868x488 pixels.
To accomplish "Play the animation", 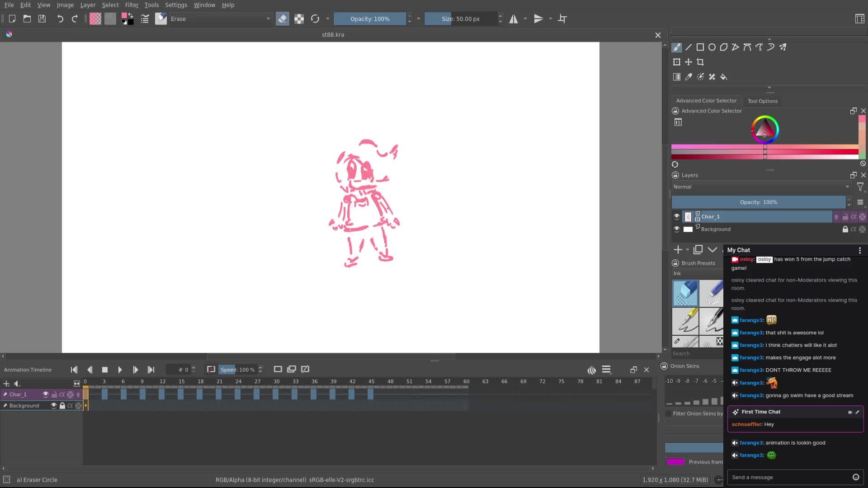I will [x=120, y=370].
